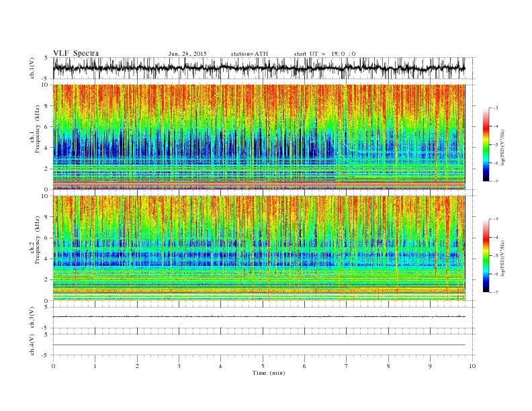
Task: Click the "2" kHz tick on ch.2 spectrogram
Action: coord(47,280)
